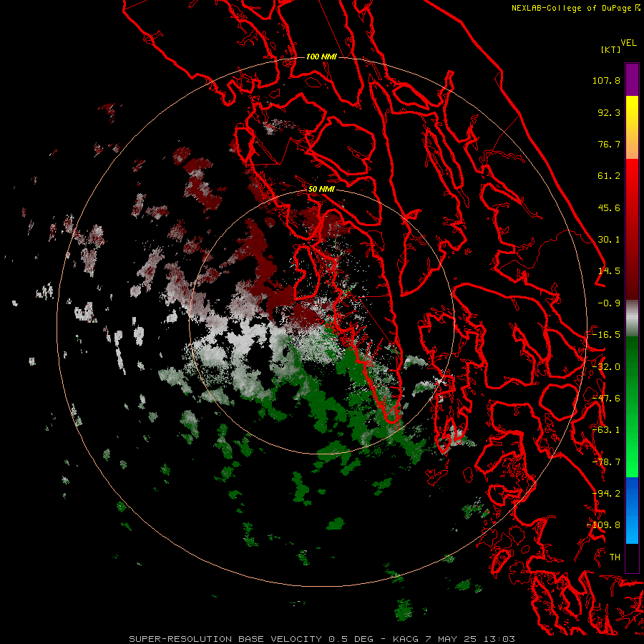Click the 76.7 velocity scale value

(x=609, y=144)
